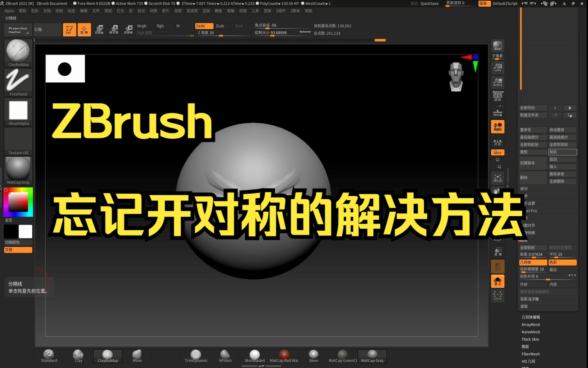
Task: Toggle the M material mode button
Action: pos(179,26)
